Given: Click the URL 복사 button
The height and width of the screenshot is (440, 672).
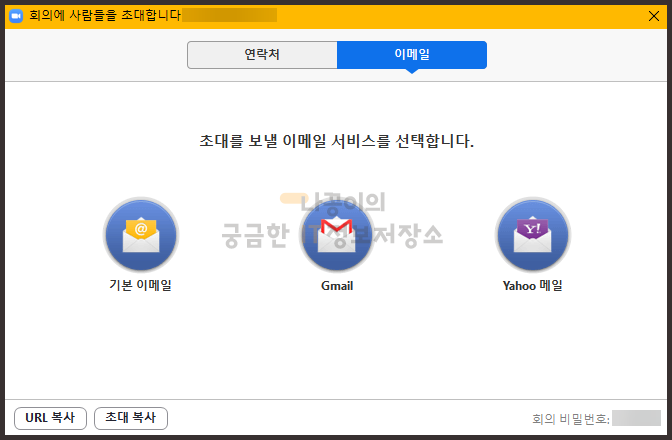Looking at the screenshot, I should [51, 418].
